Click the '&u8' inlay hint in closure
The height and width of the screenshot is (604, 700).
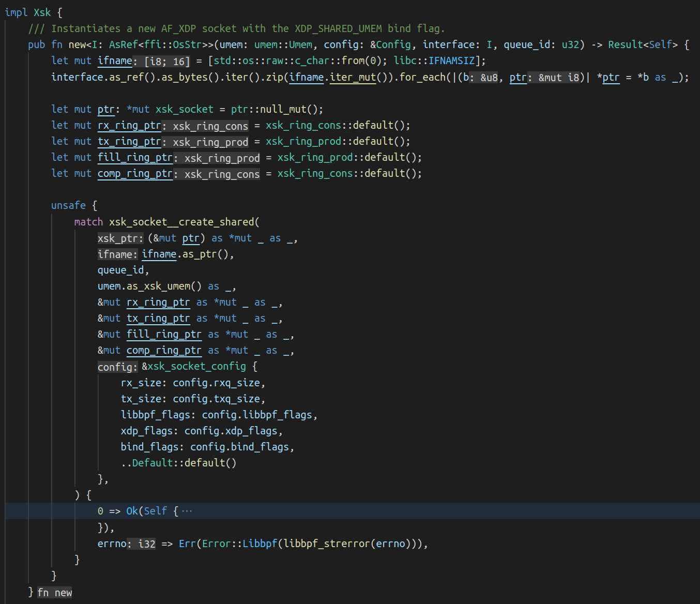coord(489,78)
